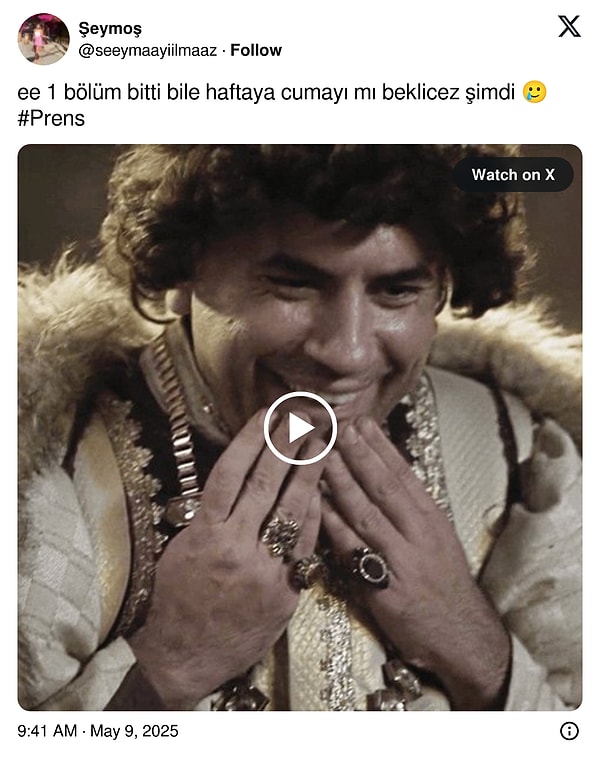The image size is (600, 761).
Task: Click the word 'beklicez' in the tweet
Action: point(420,92)
